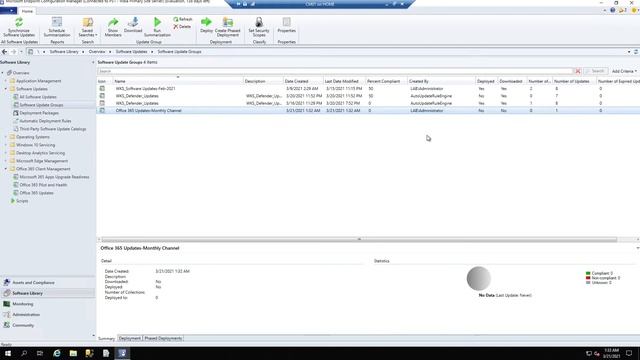Select Office 365 Updates tree node
The image size is (640, 360).
point(36,193)
